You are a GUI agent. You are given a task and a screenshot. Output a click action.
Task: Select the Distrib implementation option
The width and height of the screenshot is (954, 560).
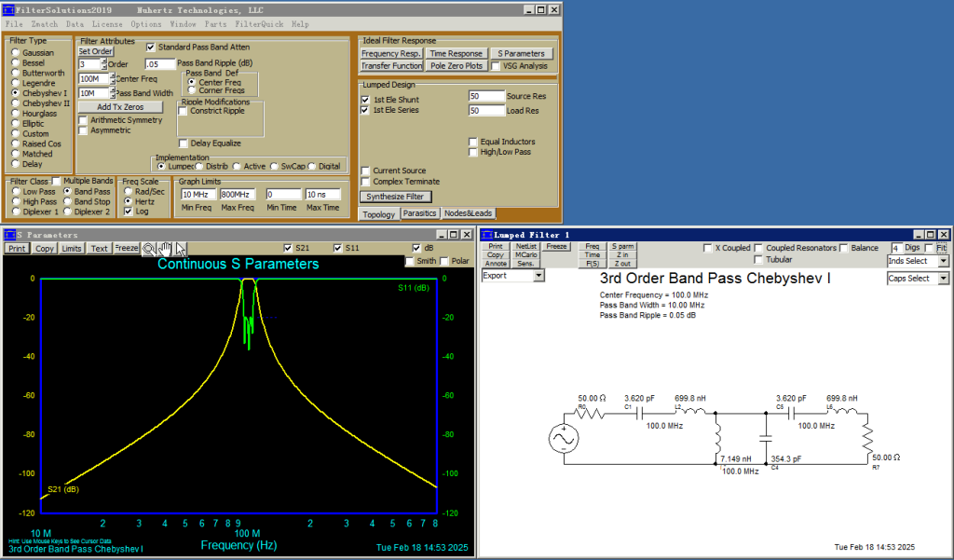(199, 166)
